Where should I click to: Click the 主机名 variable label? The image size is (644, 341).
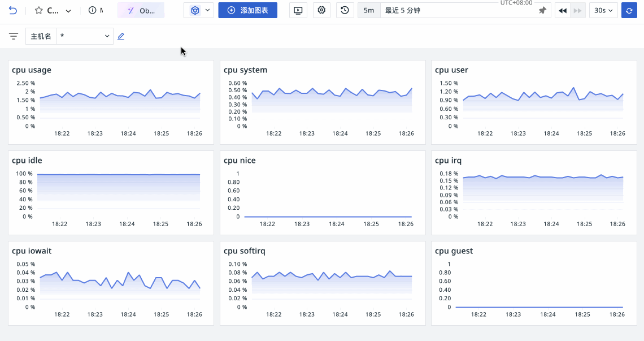(x=41, y=36)
